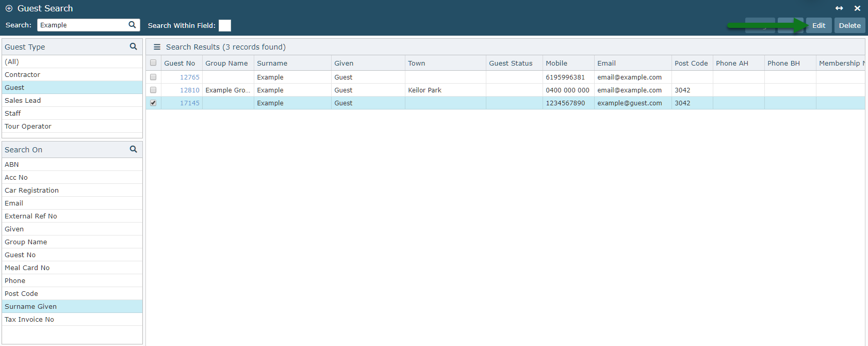Click the 'Search On' panel header
This screenshot has width=868, height=346.
[x=72, y=149]
